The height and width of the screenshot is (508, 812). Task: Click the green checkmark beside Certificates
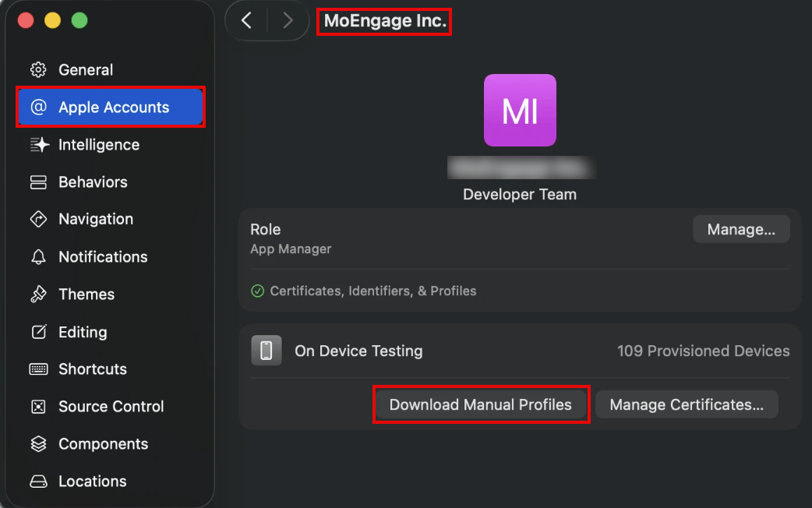pos(257,291)
